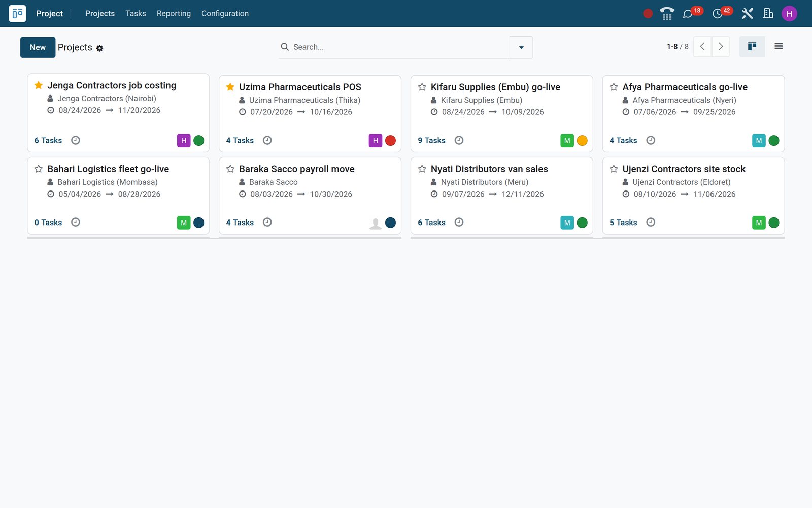Create a New project
Screen dimensions: 812x508
click(x=38, y=47)
